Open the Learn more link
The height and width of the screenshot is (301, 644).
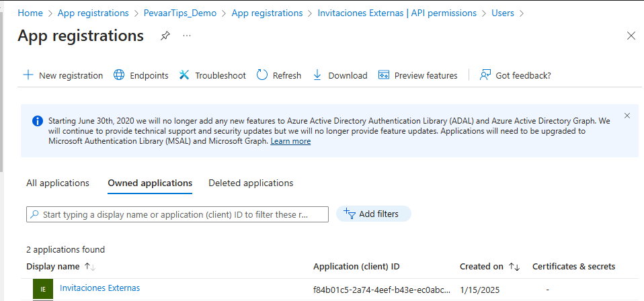(290, 141)
